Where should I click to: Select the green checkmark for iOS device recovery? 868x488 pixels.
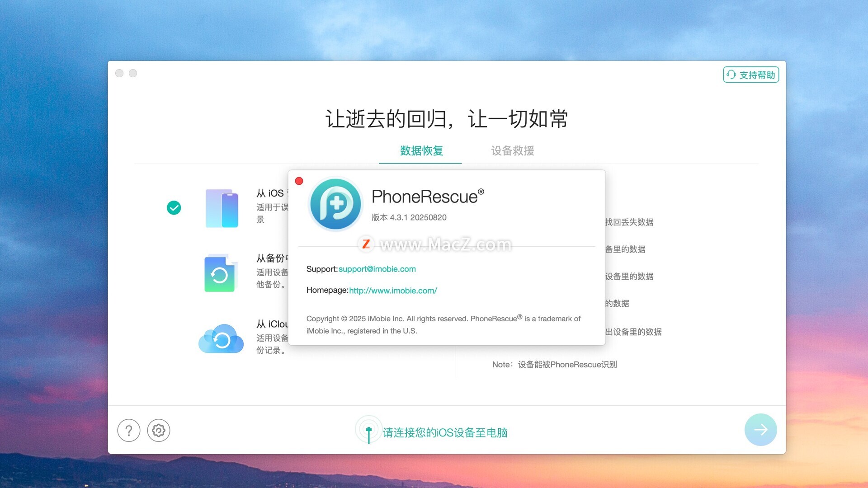[174, 208]
